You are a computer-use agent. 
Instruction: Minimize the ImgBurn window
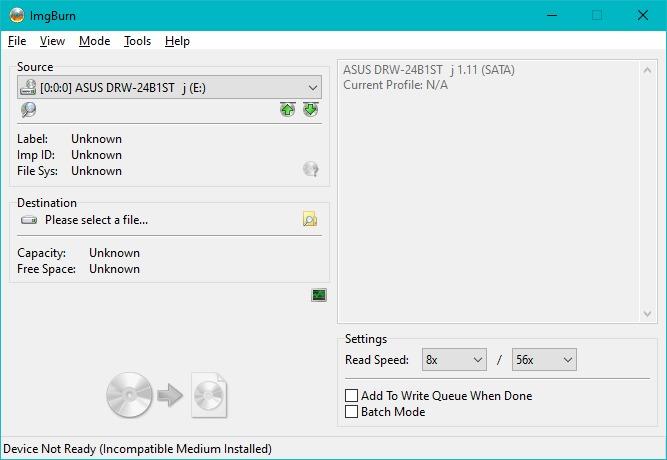pyautogui.click(x=552, y=15)
